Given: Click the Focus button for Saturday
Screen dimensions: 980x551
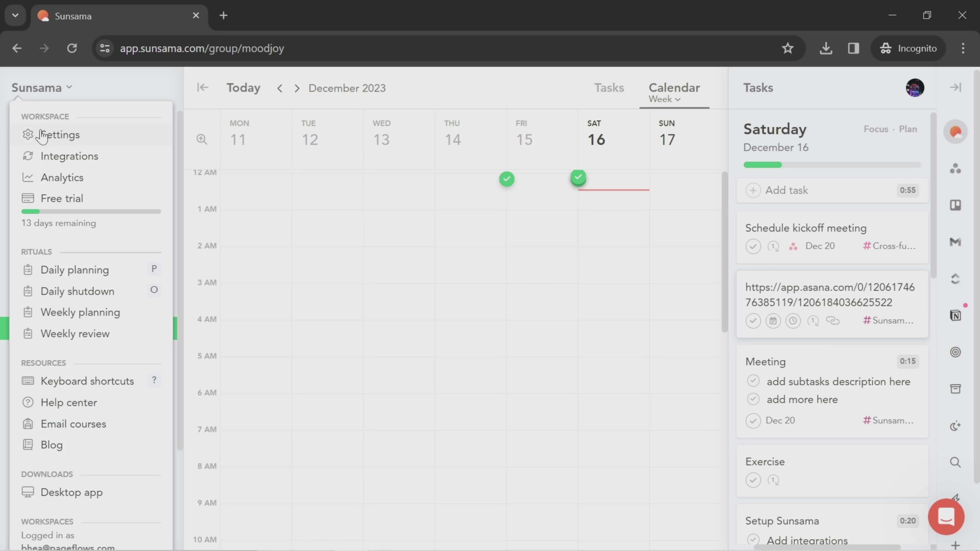Looking at the screenshot, I should 875,129.
